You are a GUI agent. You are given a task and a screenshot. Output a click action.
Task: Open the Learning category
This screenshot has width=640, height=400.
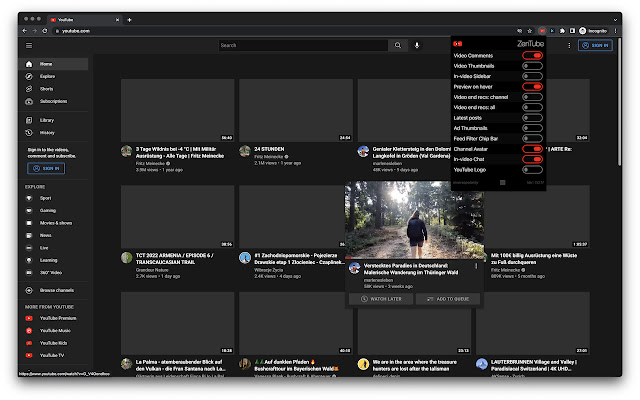tap(53, 260)
